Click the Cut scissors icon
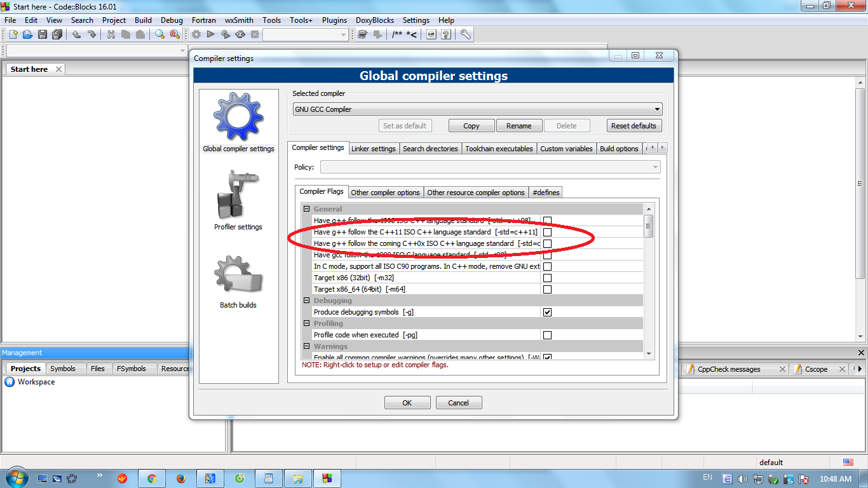 coord(111,34)
